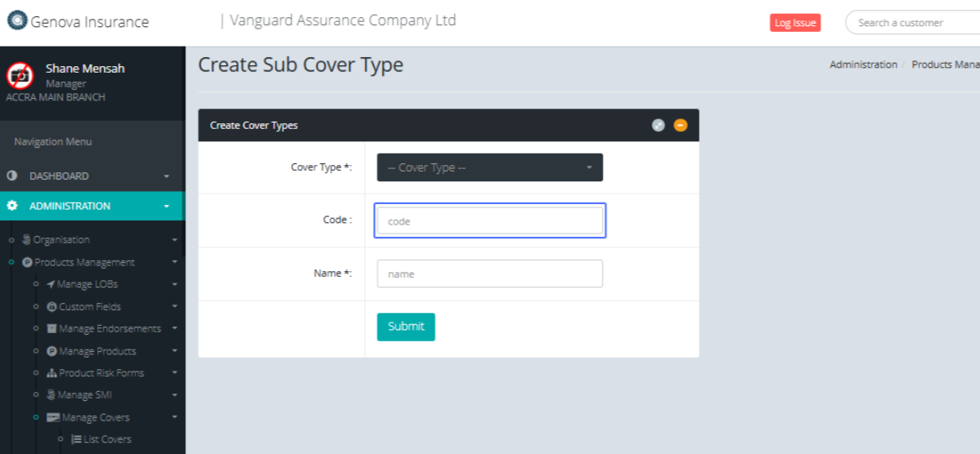
Task: Click the Manage LOBs arrow icon
Action: 51,284
